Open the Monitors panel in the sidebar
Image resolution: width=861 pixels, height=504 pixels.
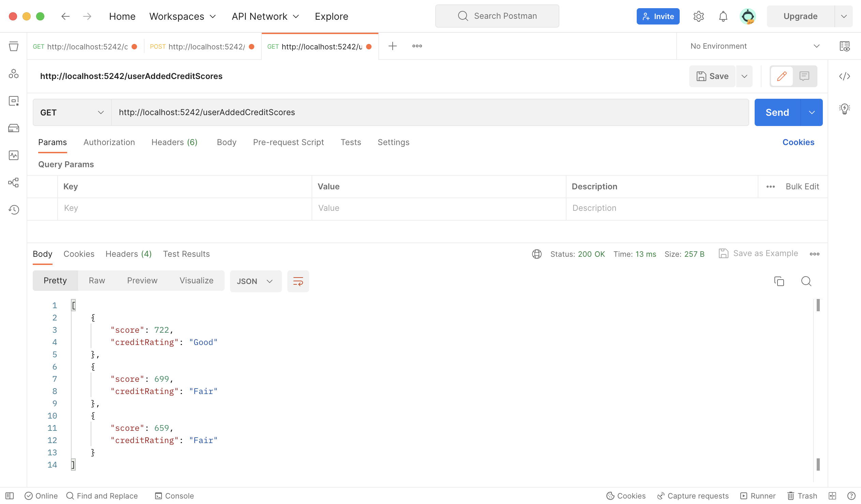(x=14, y=155)
